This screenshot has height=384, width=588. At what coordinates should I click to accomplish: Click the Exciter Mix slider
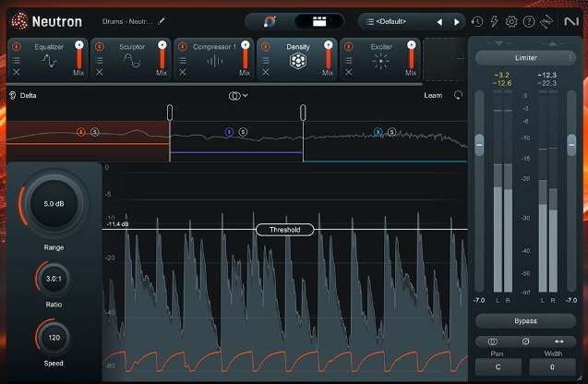412,54
